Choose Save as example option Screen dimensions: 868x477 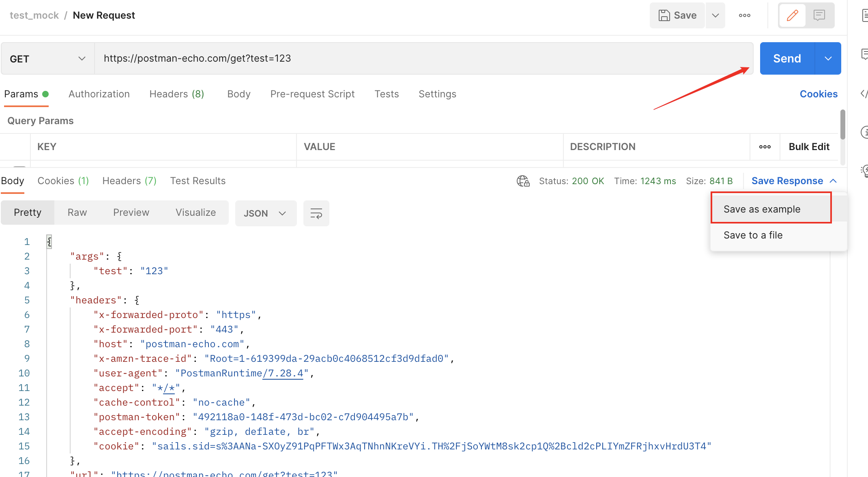click(762, 209)
